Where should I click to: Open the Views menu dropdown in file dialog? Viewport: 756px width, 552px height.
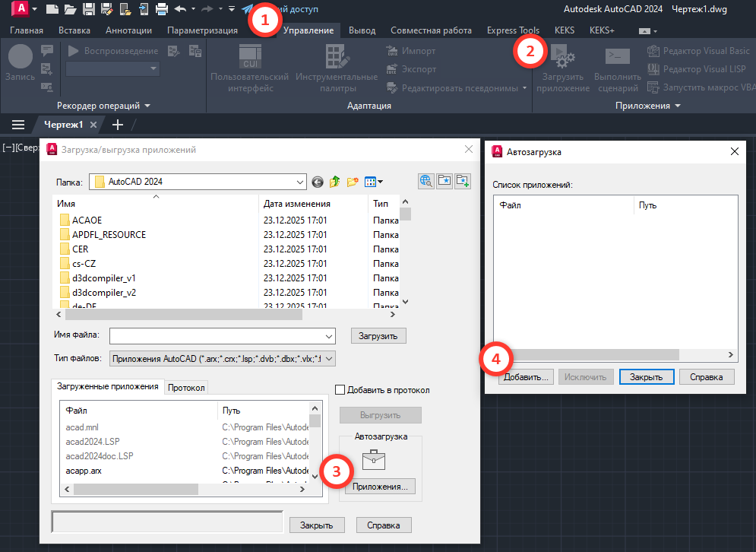381,182
